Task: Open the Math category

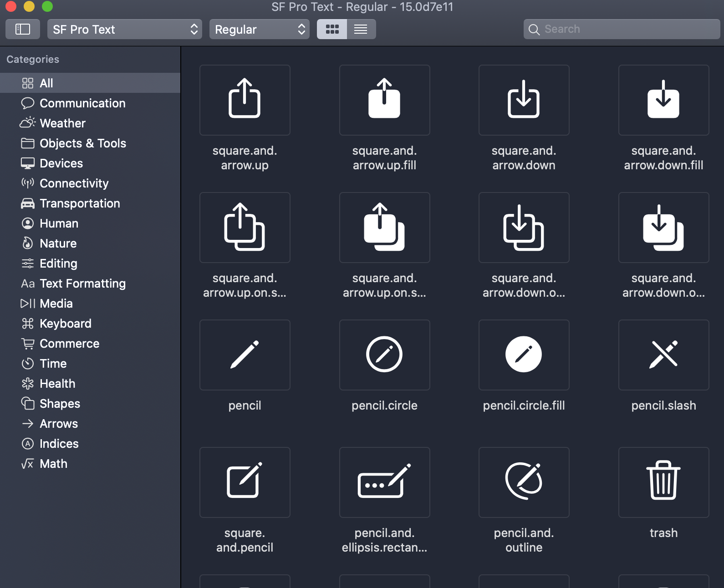Action: pyautogui.click(x=90, y=463)
